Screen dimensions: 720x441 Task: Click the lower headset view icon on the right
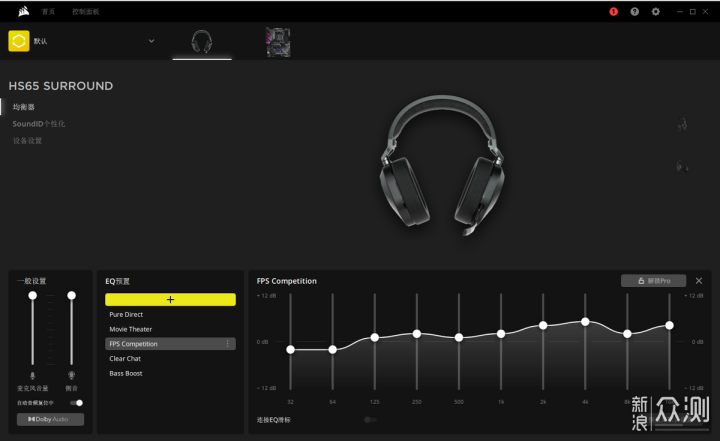click(x=682, y=166)
